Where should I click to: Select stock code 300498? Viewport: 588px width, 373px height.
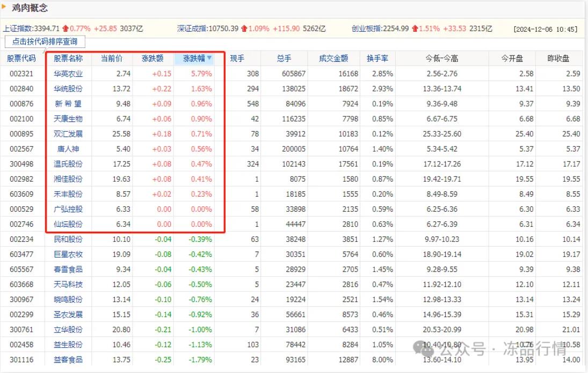(21, 164)
